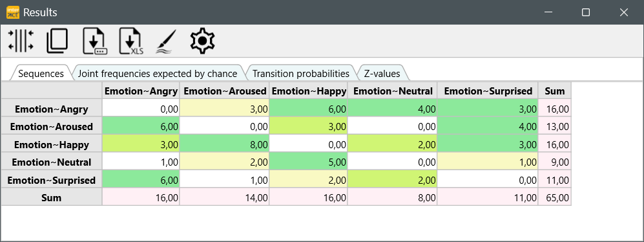Open the paintbrush color formatting tool
This screenshot has height=242, width=644.
pos(167,41)
